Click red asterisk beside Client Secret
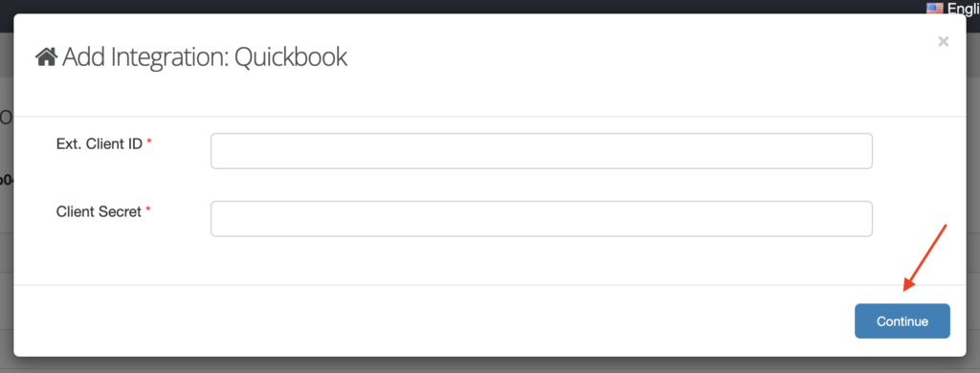Screen dimensions: 980x373 point(148,209)
